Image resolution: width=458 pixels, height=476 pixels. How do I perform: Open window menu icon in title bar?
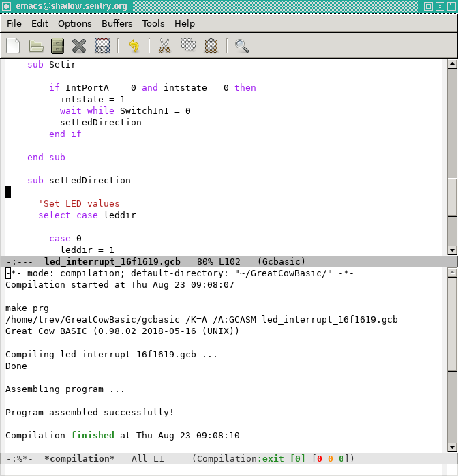coord(7,6)
